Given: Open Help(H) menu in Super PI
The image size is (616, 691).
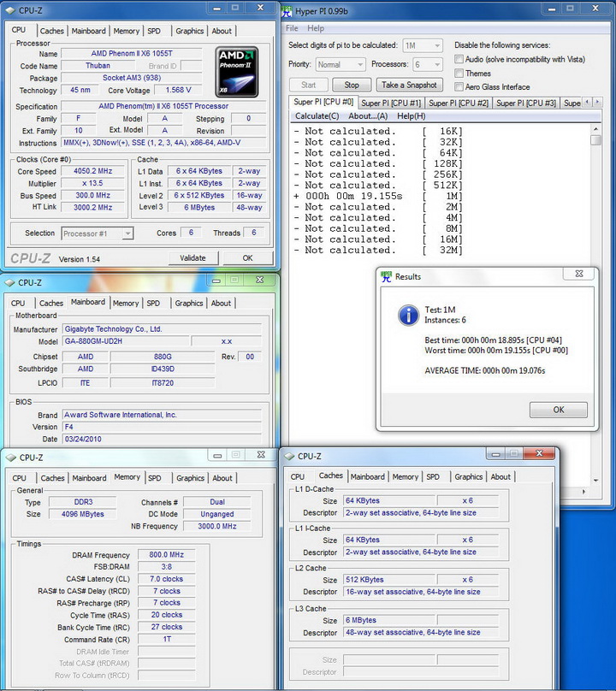Looking at the screenshot, I should point(411,116).
